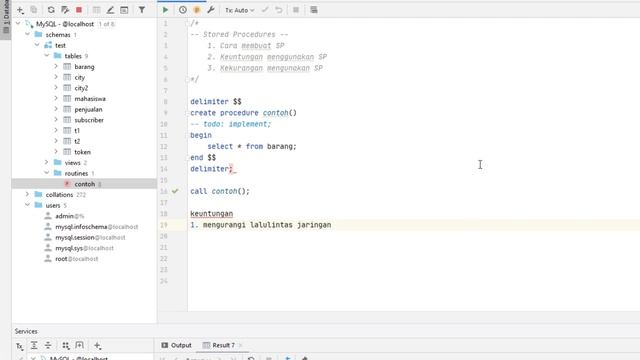
Task: Select the t2 table
Action: pyautogui.click(x=77, y=141)
